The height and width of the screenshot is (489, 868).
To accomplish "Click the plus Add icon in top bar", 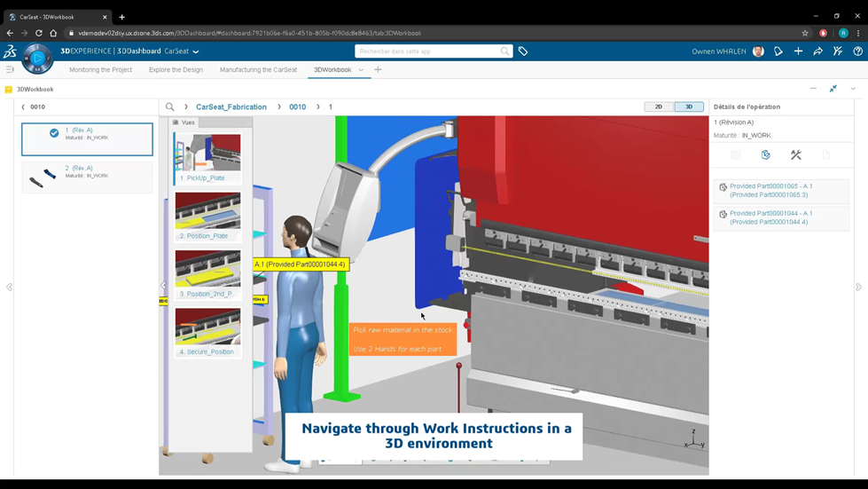I will [x=798, y=51].
